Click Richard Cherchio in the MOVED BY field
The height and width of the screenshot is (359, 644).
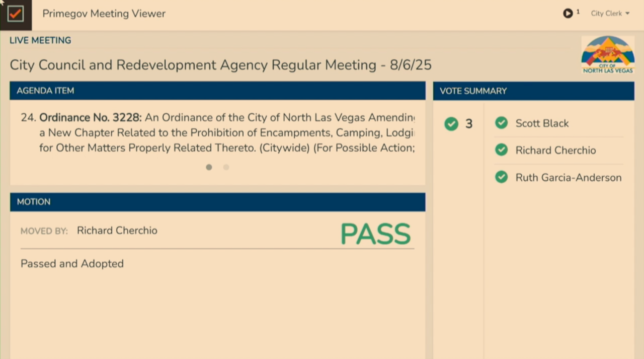(x=117, y=230)
